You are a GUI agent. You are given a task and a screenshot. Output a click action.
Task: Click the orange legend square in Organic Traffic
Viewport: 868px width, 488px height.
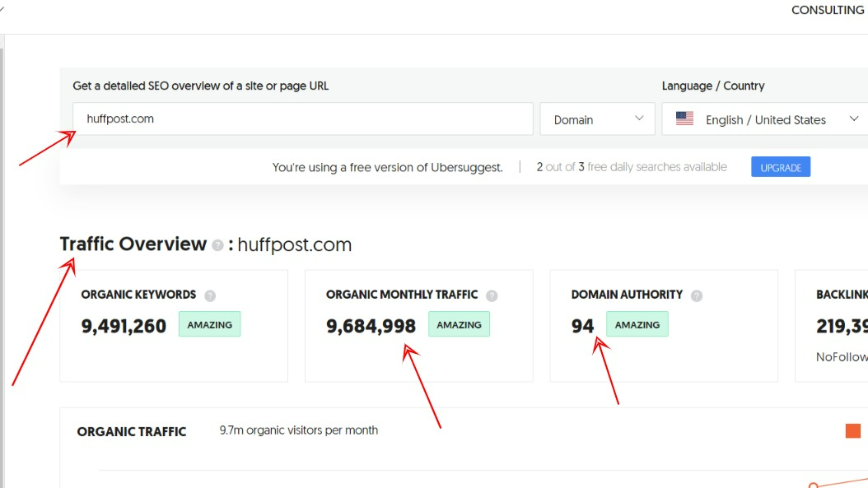pyautogui.click(x=852, y=431)
